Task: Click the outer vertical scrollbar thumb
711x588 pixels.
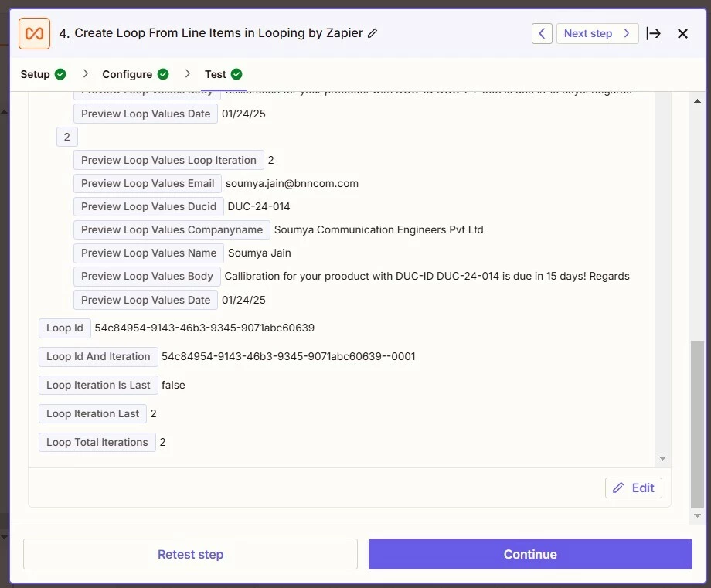Action: 697,424
